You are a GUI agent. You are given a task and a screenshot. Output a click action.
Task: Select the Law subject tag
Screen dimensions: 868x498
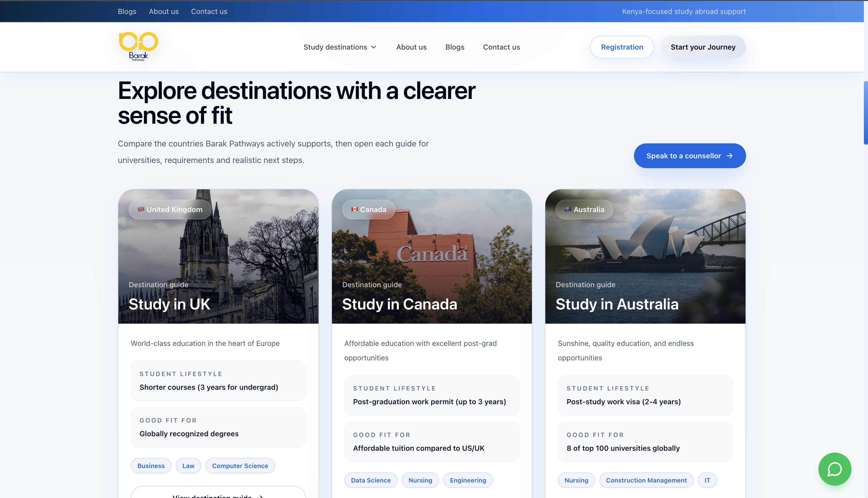click(188, 466)
